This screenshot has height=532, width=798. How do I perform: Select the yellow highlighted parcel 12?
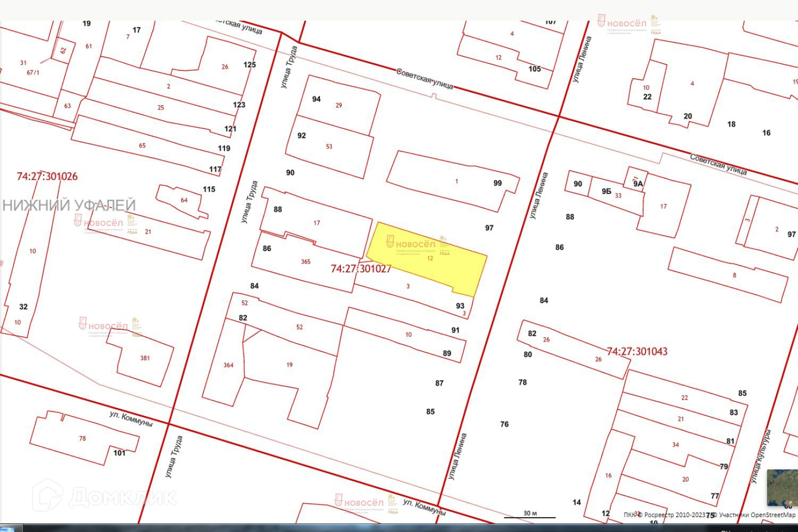(427, 259)
